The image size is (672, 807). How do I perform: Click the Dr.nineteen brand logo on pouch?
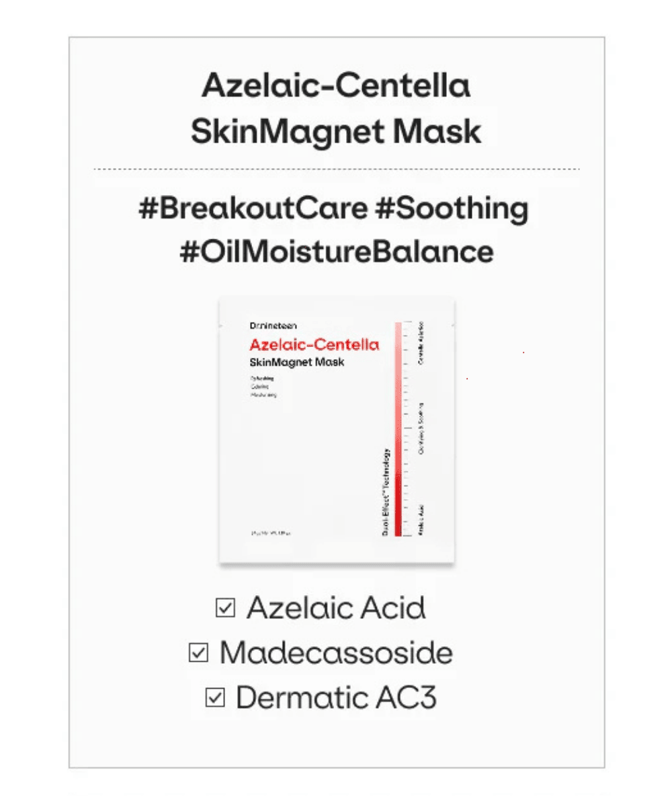point(268,325)
